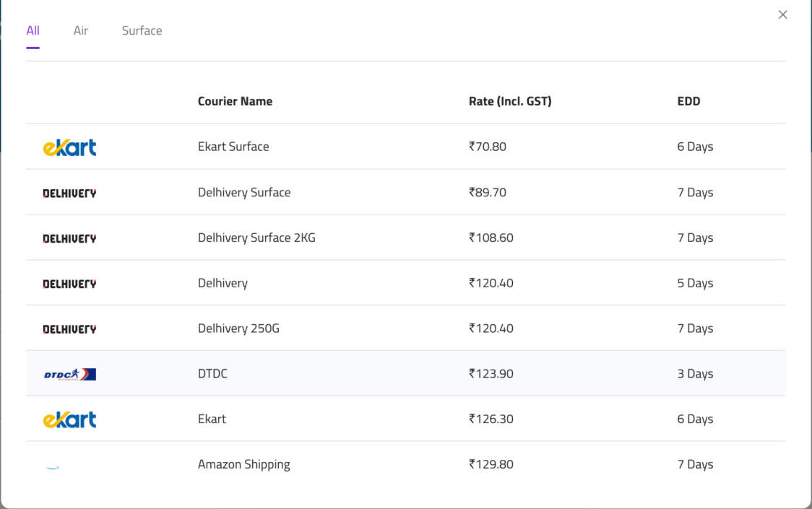The width and height of the screenshot is (812, 509).
Task: Click the Delhivery logo for Delhivery 250G
Action: (69, 329)
